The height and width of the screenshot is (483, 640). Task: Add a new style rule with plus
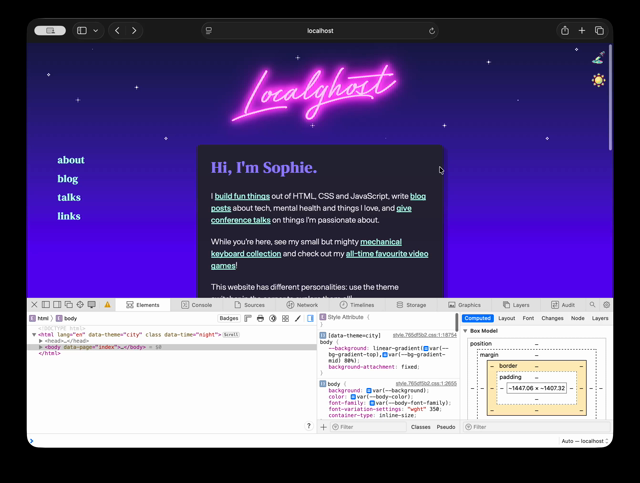coord(323,427)
